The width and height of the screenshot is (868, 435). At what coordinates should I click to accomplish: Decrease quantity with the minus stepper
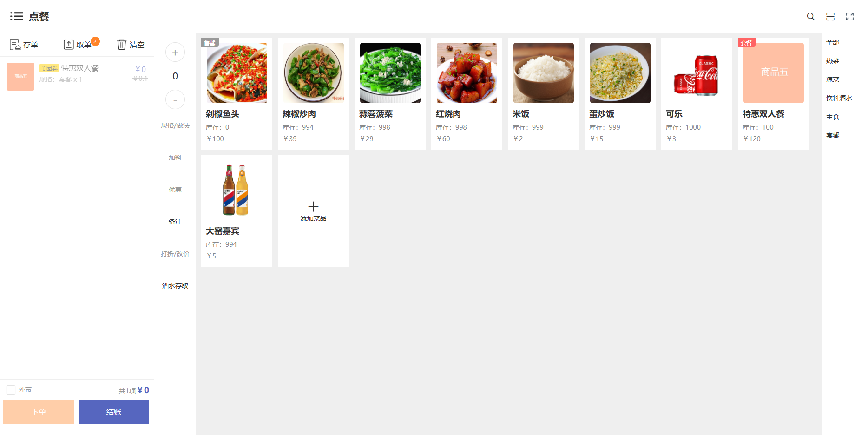coord(175,100)
